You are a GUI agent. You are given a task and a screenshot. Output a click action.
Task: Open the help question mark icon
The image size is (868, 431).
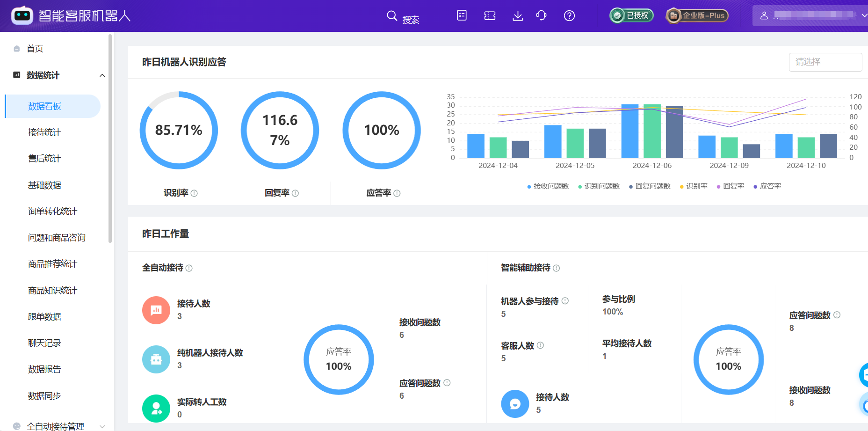pos(569,16)
